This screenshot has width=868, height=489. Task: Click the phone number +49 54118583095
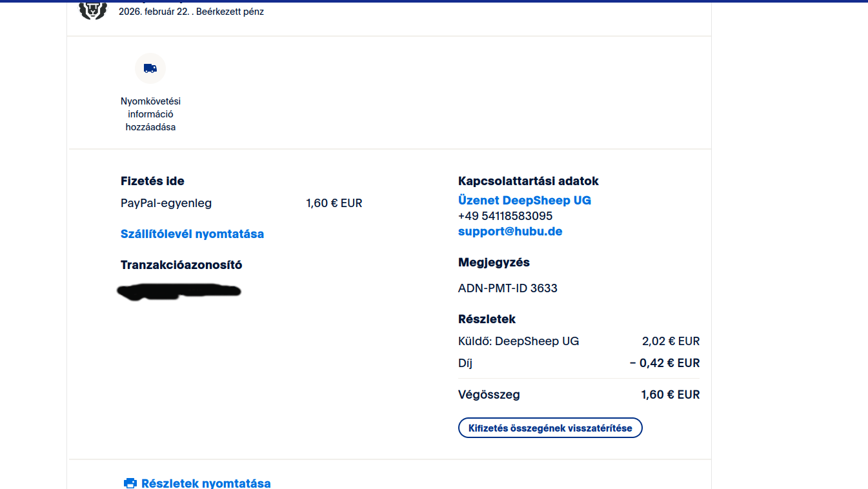(505, 216)
